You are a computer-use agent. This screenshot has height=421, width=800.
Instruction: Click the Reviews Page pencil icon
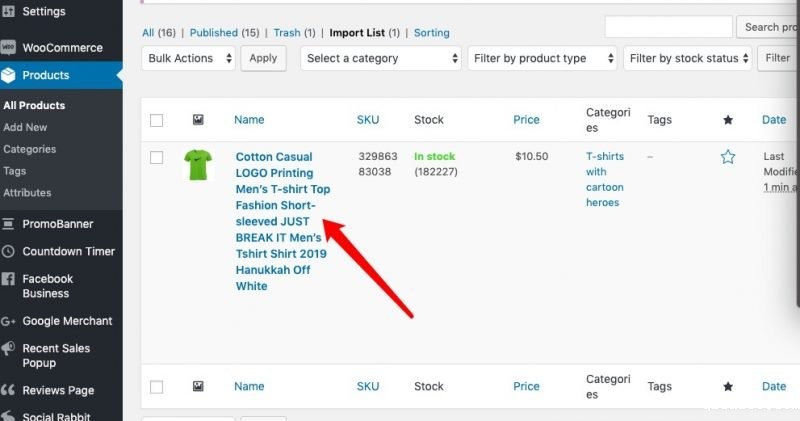click(x=9, y=391)
